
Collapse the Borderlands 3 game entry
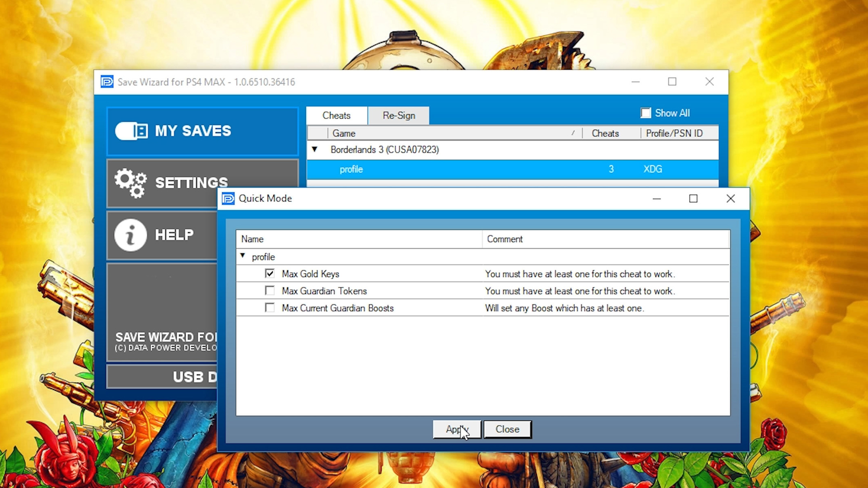point(314,149)
